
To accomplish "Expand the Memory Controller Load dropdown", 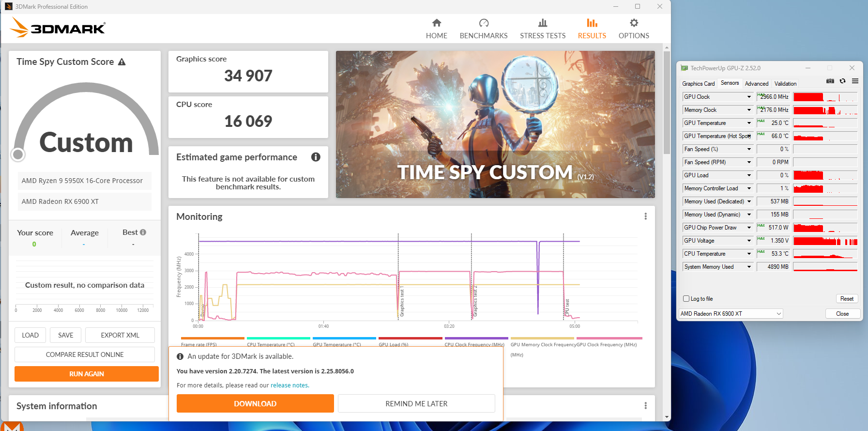I will (749, 188).
